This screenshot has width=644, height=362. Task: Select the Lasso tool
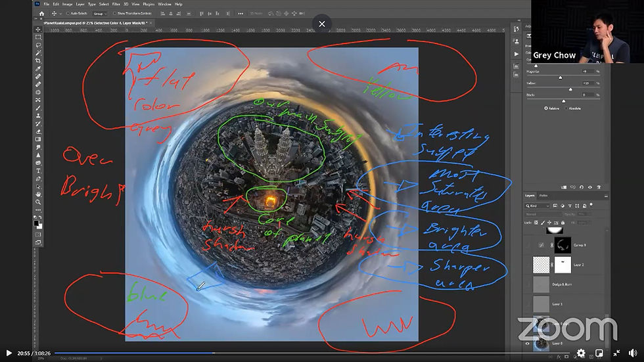click(x=38, y=45)
